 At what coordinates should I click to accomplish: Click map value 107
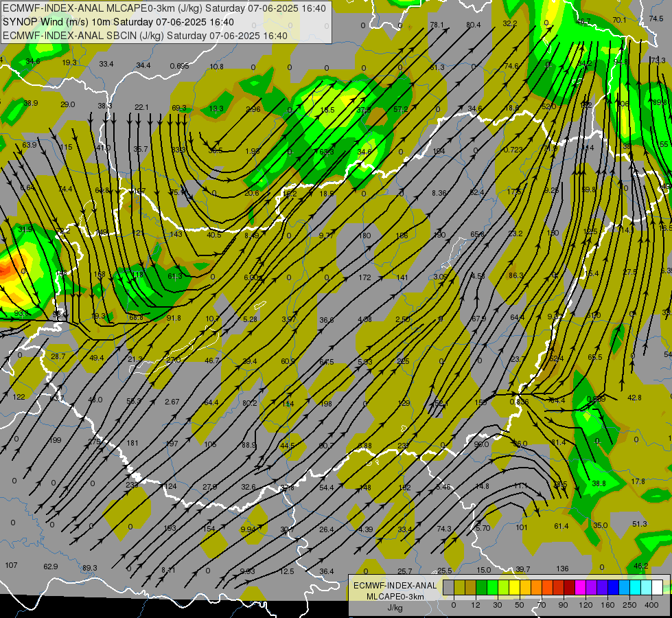(11, 565)
